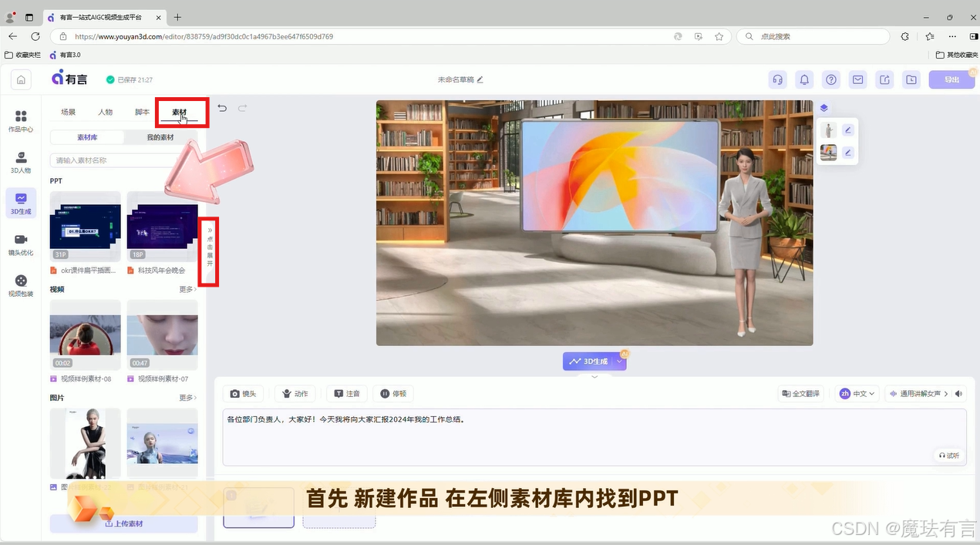Click the share icon in the header
The width and height of the screenshot is (980, 545).
point(884,79)
